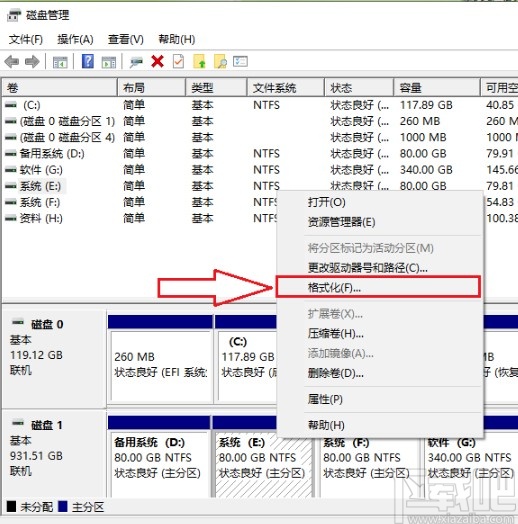This screenshot has height=524, width=518.
Task: Click the Disk Management title bar icon
Action: 14,15
